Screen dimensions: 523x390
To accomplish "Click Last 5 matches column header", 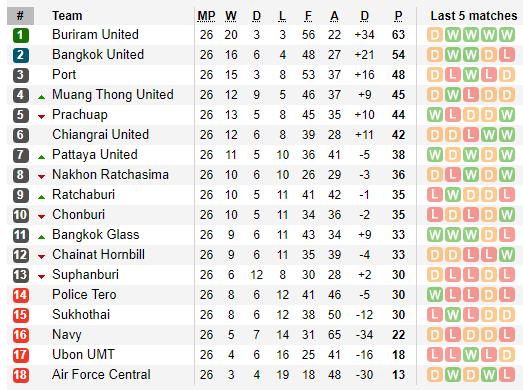I will tap(474, 16).
